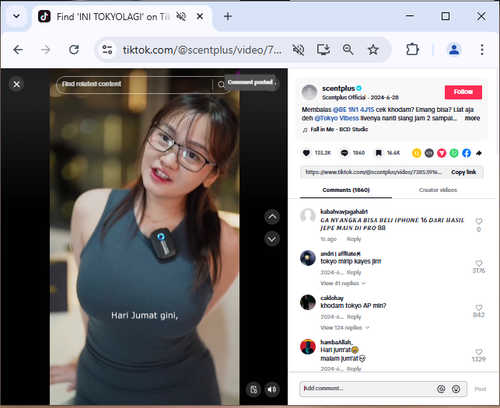500x408 pixels.
Task: Open andri affiliate's profile avatar
Action: pos(308,258)
